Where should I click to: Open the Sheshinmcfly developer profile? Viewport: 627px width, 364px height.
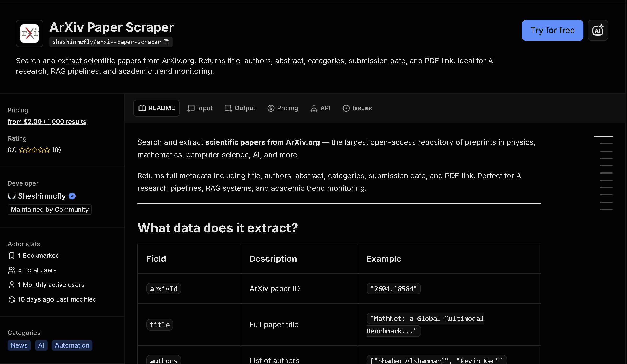click(42, 196)
